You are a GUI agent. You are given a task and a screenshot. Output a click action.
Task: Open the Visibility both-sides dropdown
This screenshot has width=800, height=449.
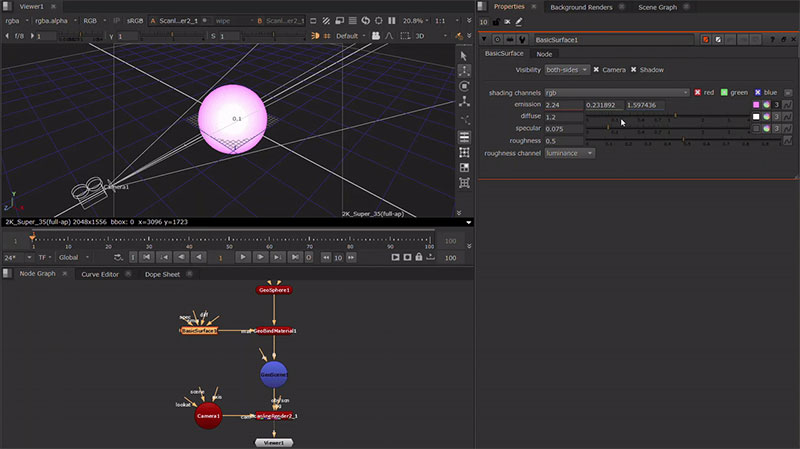566,70
